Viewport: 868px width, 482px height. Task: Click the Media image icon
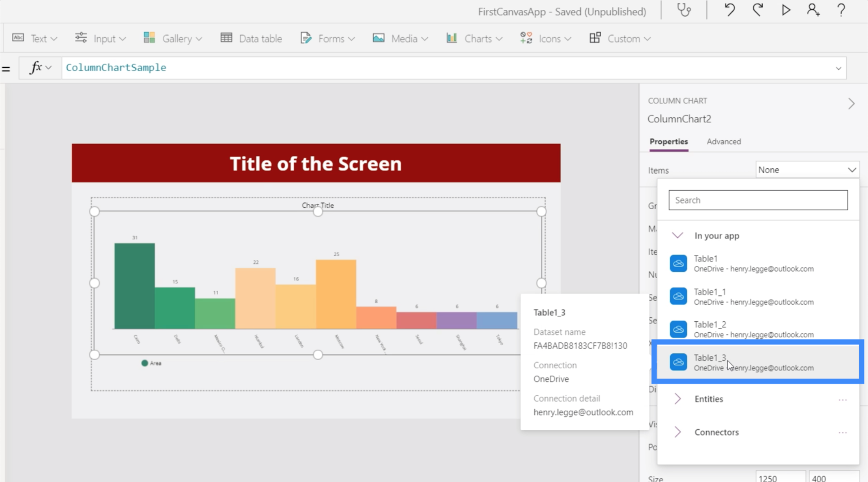(x=379, y=38)
